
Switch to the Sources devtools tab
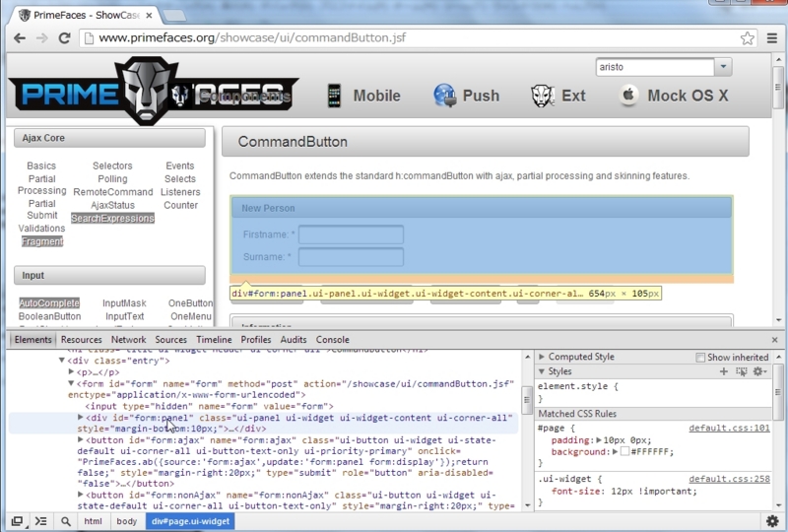(x=170, y=340)
